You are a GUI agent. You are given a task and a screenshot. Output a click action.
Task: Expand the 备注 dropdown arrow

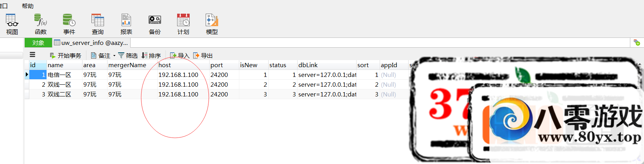pos(114,56)
